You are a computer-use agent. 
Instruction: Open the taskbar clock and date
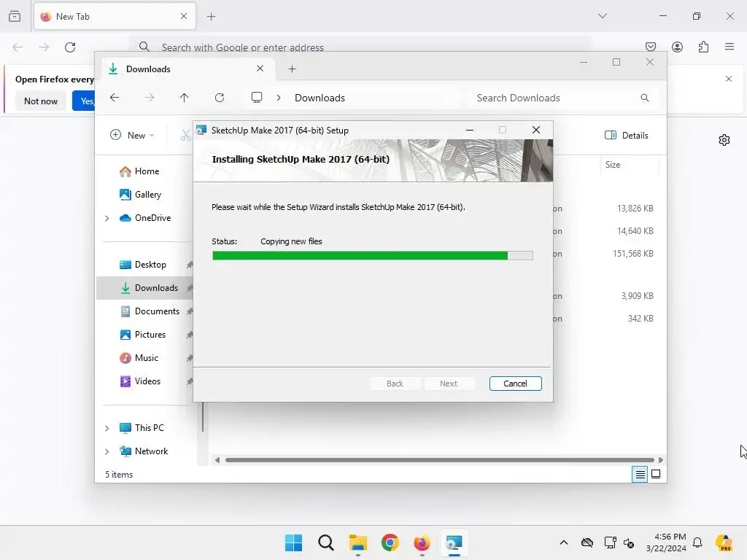(666, 542)
